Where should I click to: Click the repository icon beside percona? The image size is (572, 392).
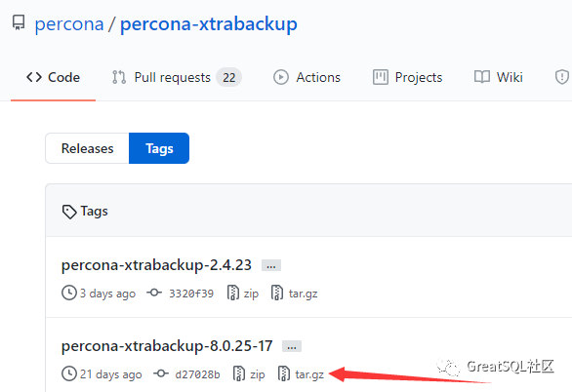click(19, 22)
